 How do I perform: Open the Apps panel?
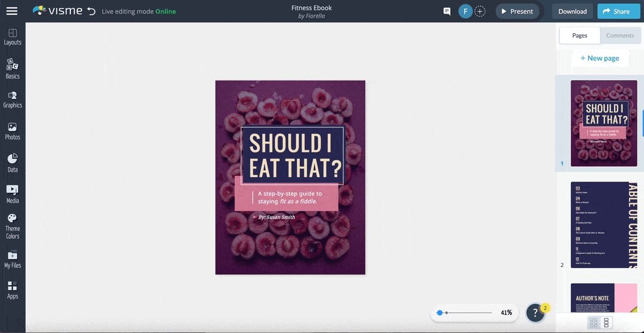click(x=12, y=290)
